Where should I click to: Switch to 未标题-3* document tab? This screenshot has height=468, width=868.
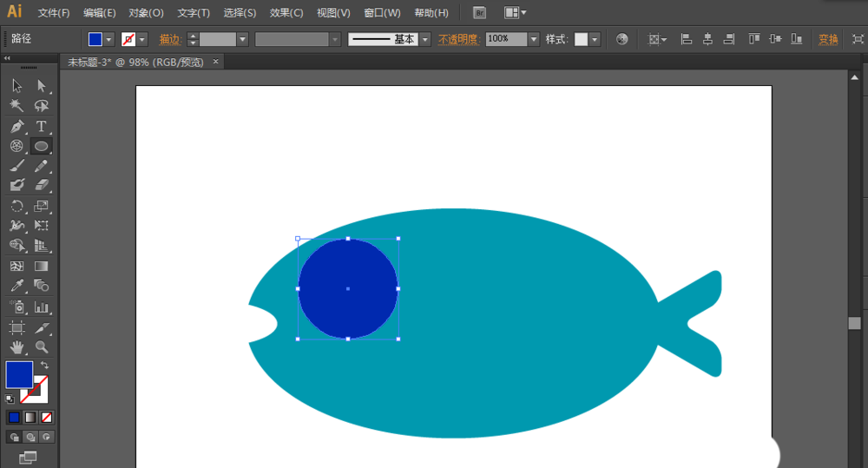135,62
